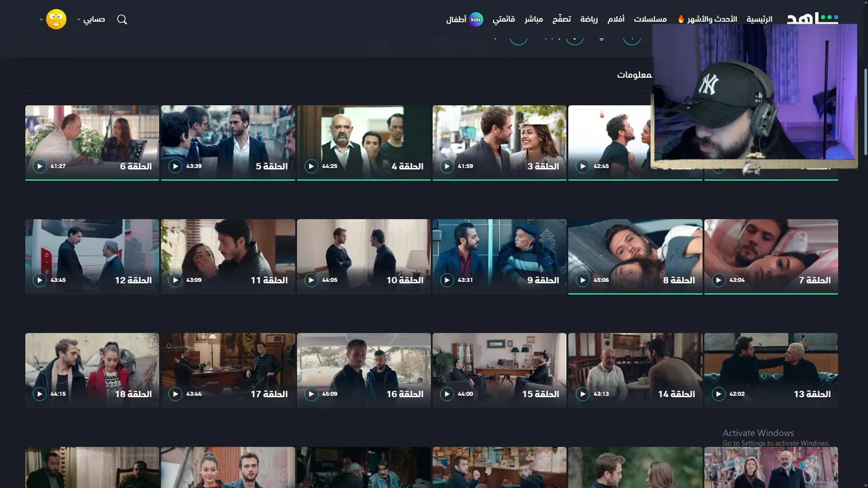The height and width of the screenshot is (488, 868).
Task: Start الحلقة 16 via play icon
Action: click(x=311, y=394)
